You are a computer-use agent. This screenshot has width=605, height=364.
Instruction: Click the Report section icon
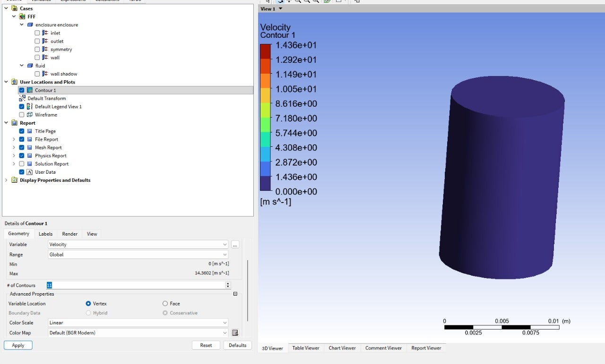pyautogui.click(x=14, y=123)
